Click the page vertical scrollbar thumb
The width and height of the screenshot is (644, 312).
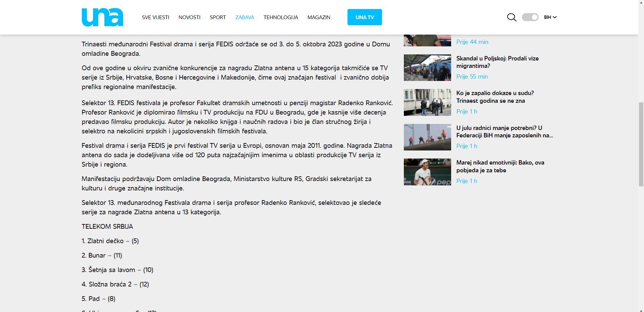click(x=641, y=144)
